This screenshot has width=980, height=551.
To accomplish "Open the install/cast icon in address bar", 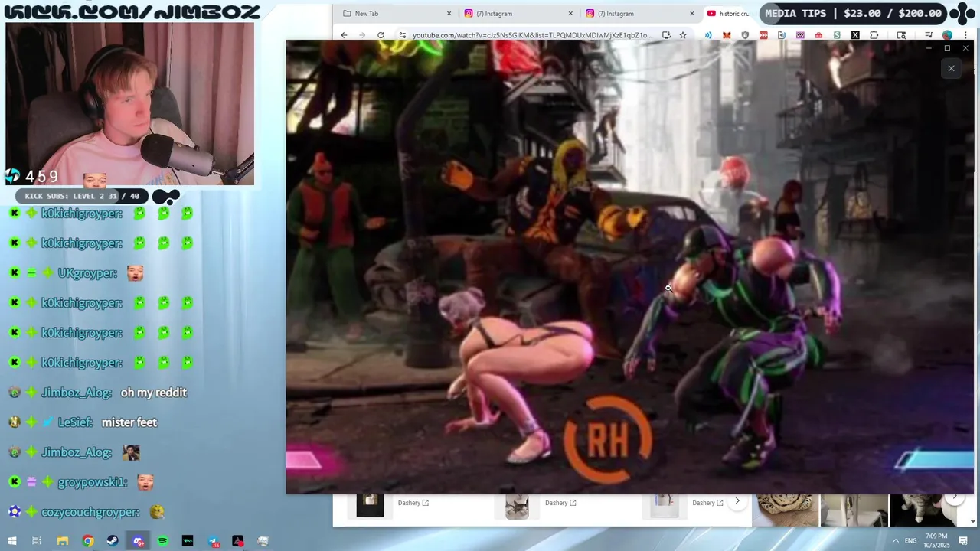I will tap(666, 35).
